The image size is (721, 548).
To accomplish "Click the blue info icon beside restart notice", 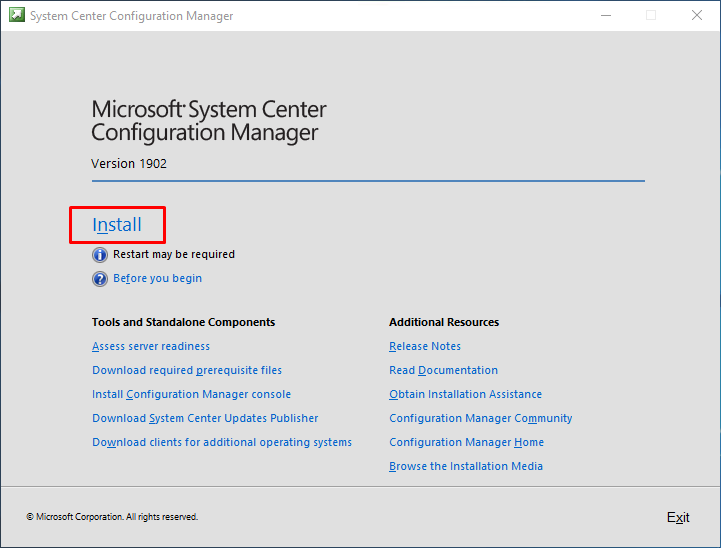I will [x=100, y=255].
